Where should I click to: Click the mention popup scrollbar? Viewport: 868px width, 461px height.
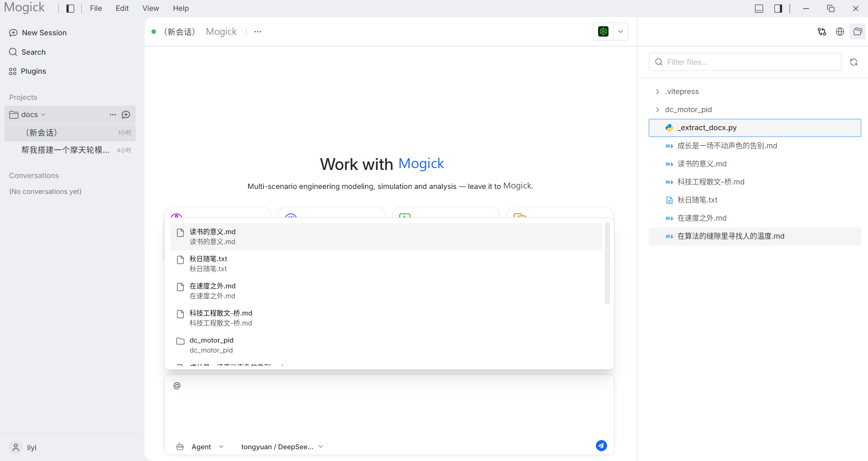(607, 263)
